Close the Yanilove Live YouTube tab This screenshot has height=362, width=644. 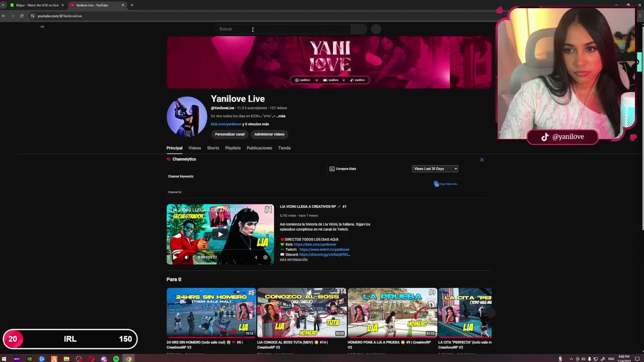point(123,5)
